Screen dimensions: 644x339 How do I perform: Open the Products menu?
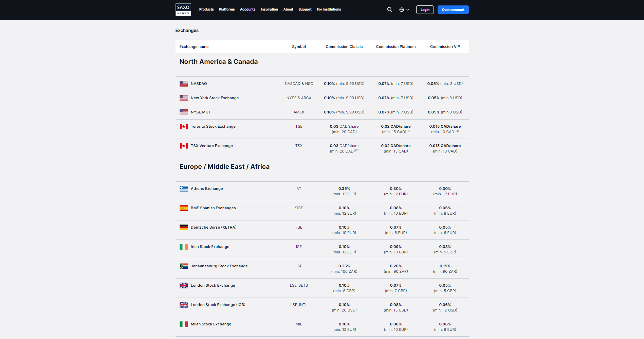coord(206,10)
